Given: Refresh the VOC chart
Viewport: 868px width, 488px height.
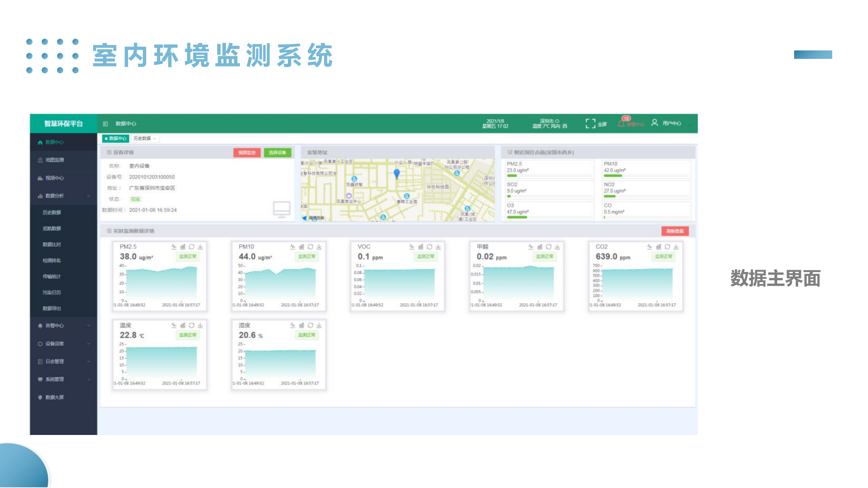Looking at the screenshot, I should [429, 247].
